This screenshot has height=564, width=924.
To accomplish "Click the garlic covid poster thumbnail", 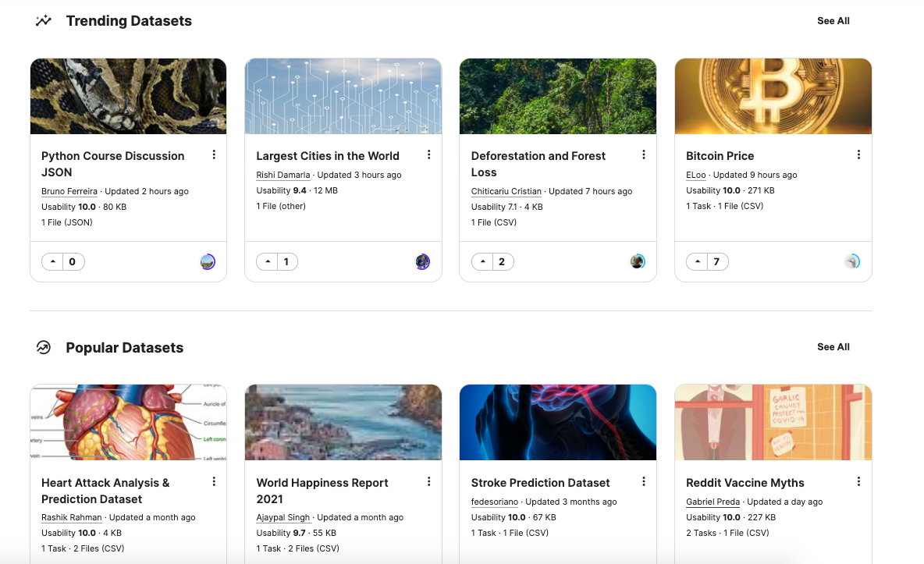I will pos(773,423).
